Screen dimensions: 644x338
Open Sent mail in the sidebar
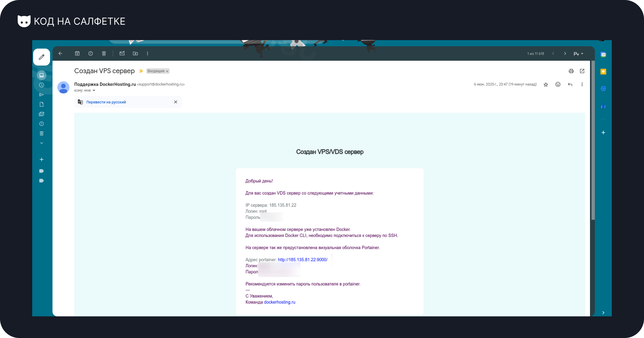[42, 95]
